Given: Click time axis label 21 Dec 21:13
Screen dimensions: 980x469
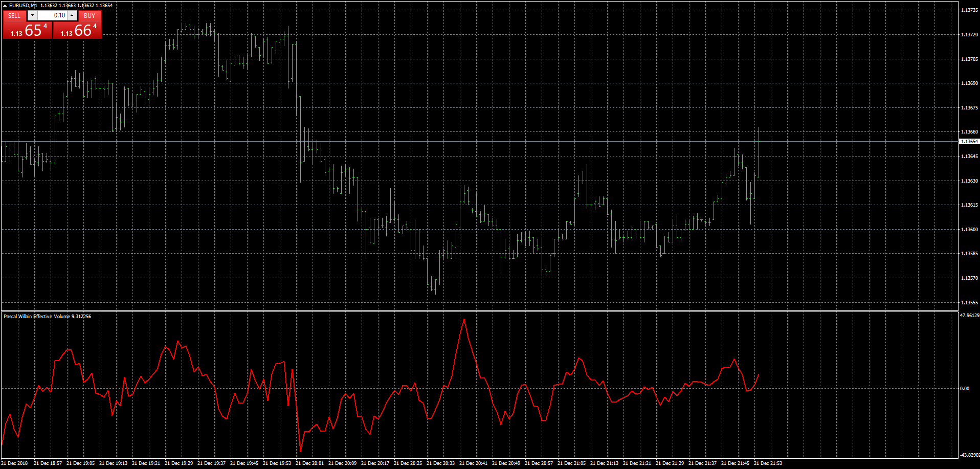Looking at the screenshot, I should pyautogui.click(x=604, y=463).
